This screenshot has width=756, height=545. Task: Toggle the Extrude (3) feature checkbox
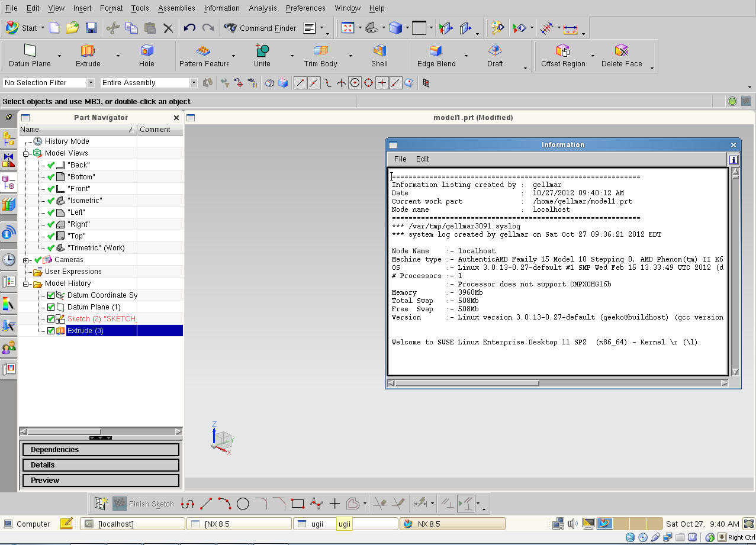coord(51,331)
